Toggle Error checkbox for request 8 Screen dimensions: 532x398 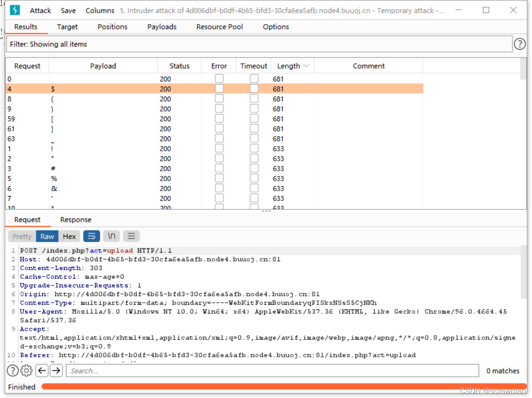click(x=219, y=99)
